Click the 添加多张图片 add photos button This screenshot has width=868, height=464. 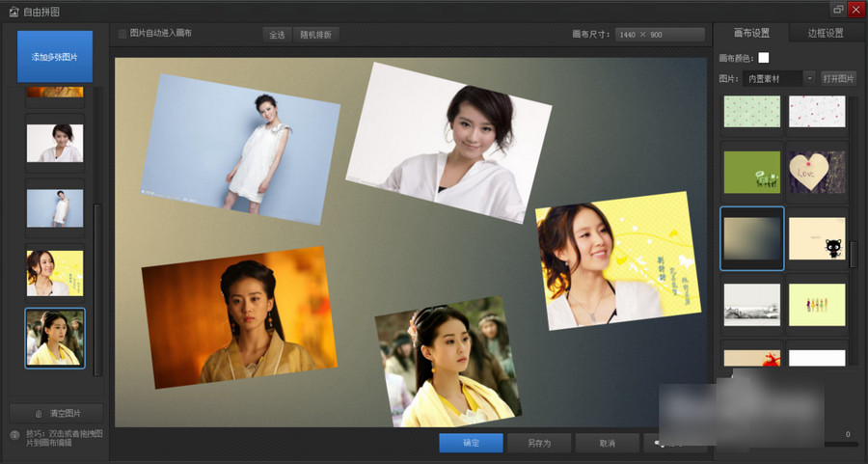tap(55, 57)
